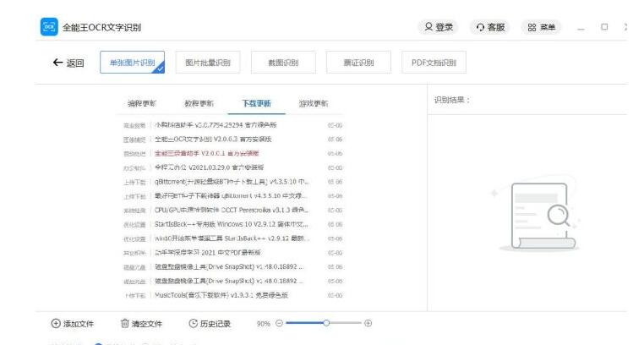Click the 识别结果 label
Viewport: 644px width, 345px height.
point(452,100)
